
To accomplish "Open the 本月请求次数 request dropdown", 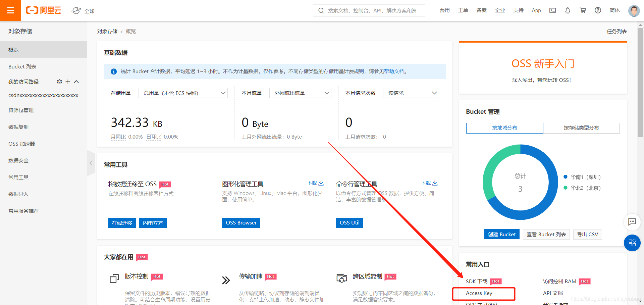I will click(411, 93).
